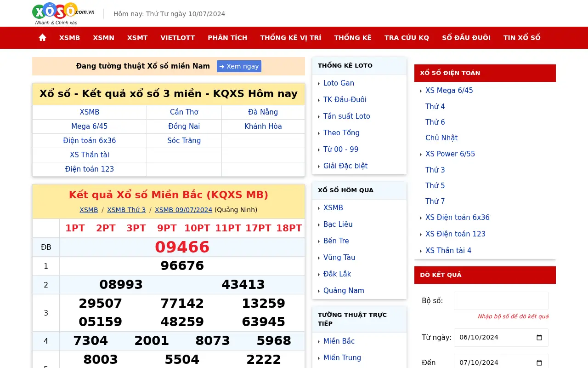588x368 pixels.
Task: Open the XSMN menu item
Action: tap(103, 38)
